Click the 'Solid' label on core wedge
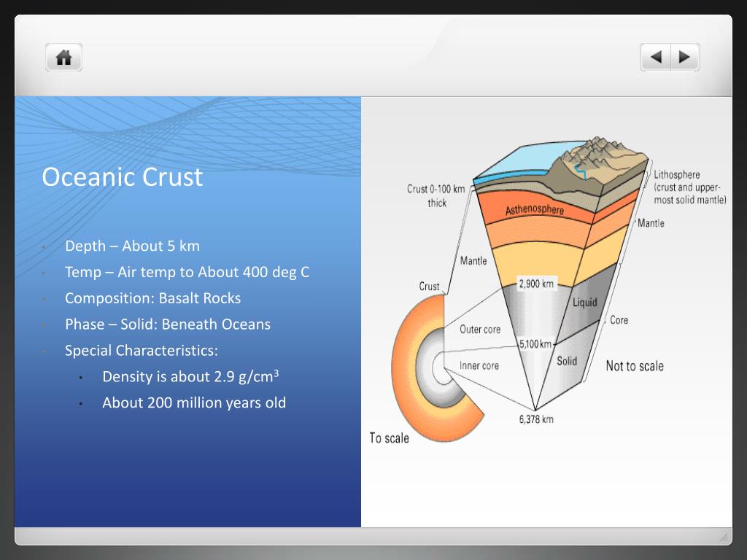The width and height of the screenshot is (747, 560). [x=567, y=361]
